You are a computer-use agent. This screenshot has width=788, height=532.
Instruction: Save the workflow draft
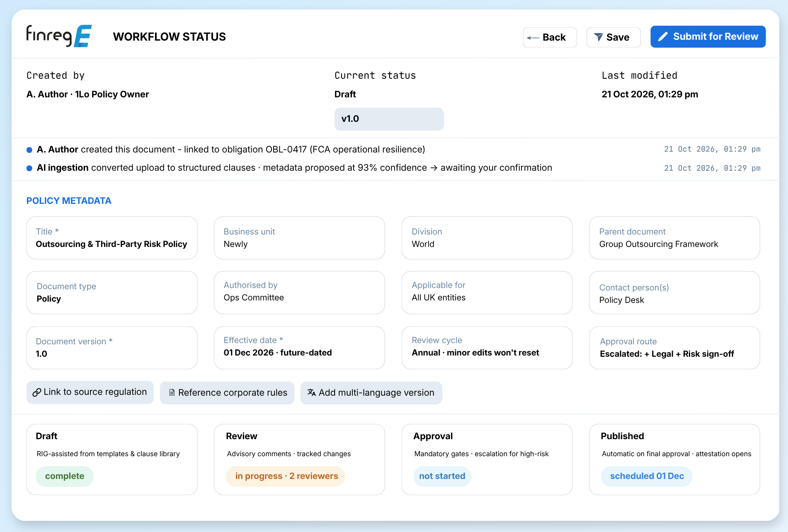(613, 37)
